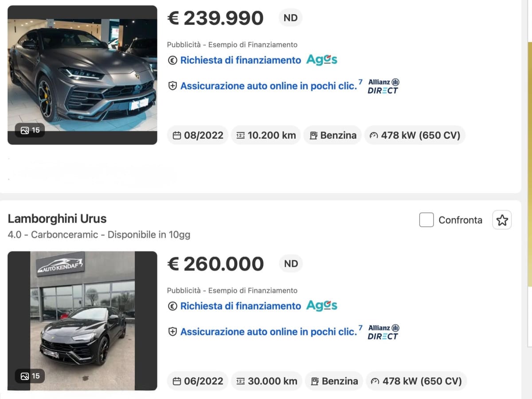Image resolution: width=532 pixels, height=399 pixels.
Task: Click euro icon in the €260.000 listing
Action: [x=172, y=306]
